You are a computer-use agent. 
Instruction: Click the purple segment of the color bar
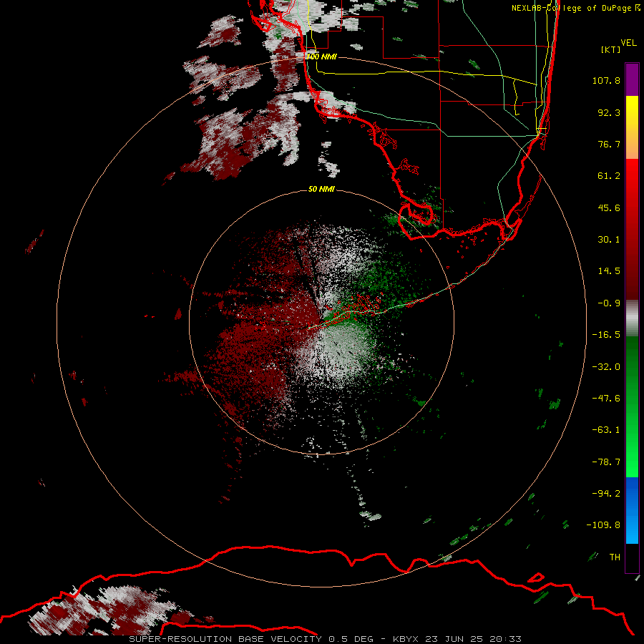632,79
